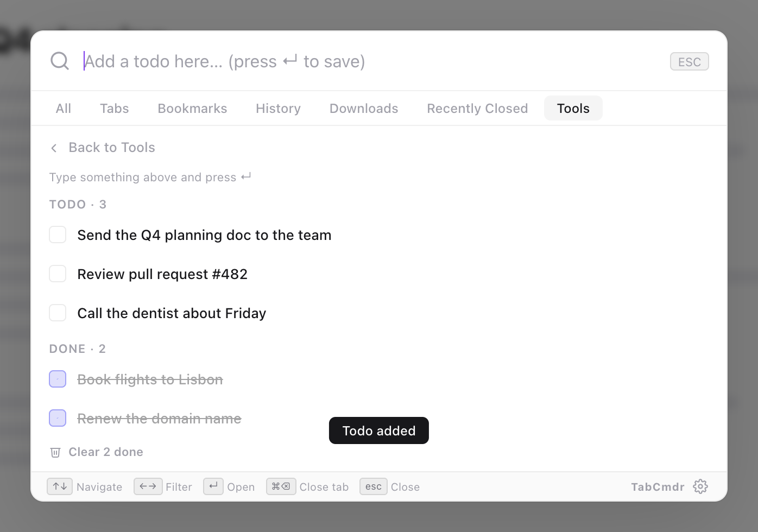Screen dimensions: 758x532
Task: Click Clear 2 done
Action: pos(97,452)
